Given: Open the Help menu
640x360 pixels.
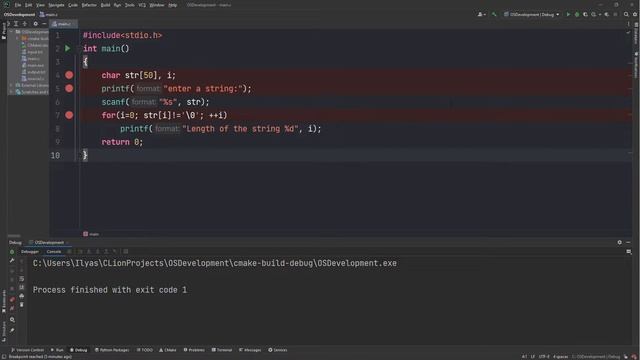Looking at the screenshot, I should [173, 5].
